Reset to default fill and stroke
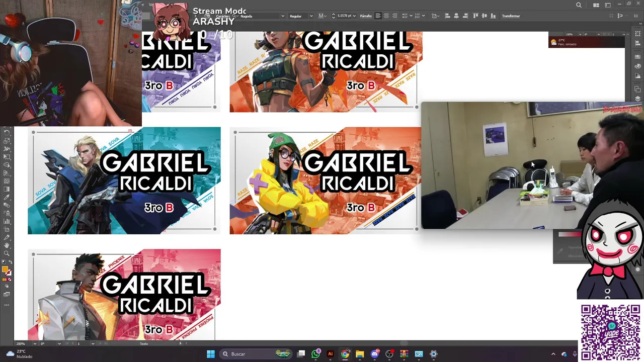The height and width of the screenshot is (362, 644). point(4,261)
